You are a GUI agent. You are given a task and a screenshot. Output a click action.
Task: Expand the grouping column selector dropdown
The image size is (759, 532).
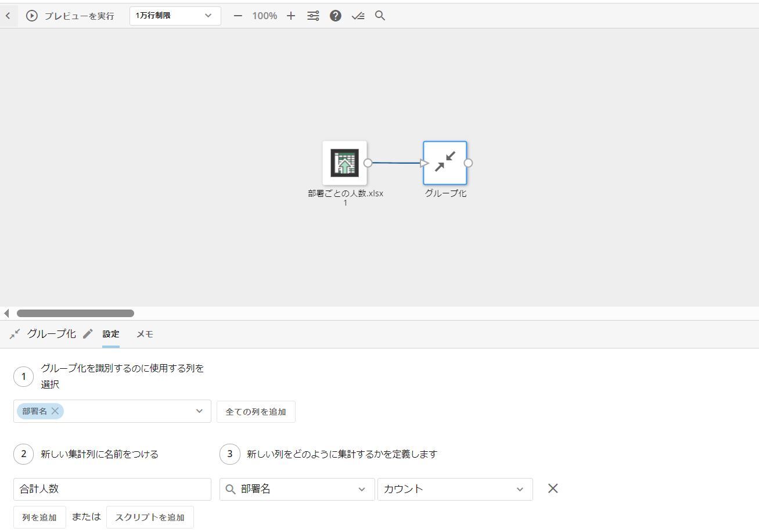[x=199, y=411]
